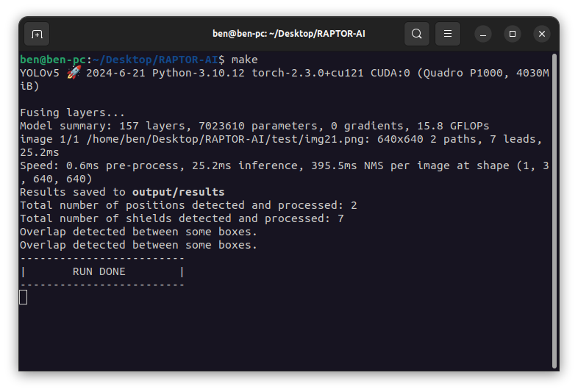Click the window title ben@ben-pc: ~/Desktop/RAPTOR-AI
Screen dimensions: 578x392
[x=288, y=34]
